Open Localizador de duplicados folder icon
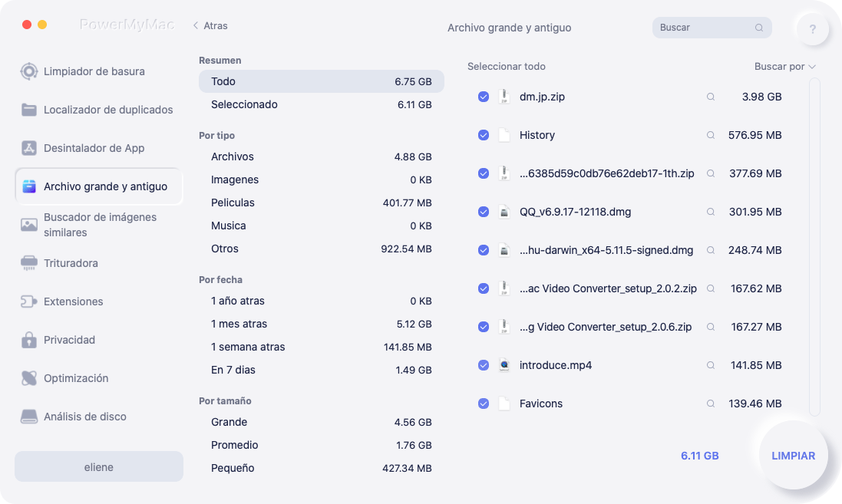The image size is (842, 504). (x=29, y=110)
